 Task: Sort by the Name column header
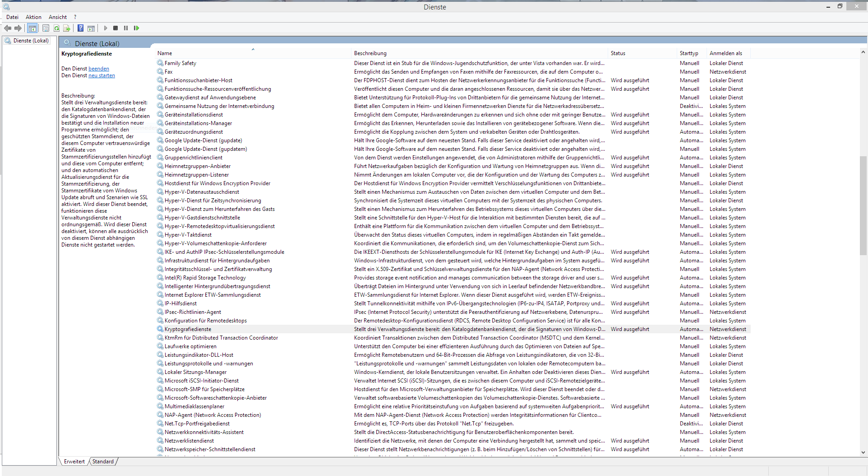253,53
